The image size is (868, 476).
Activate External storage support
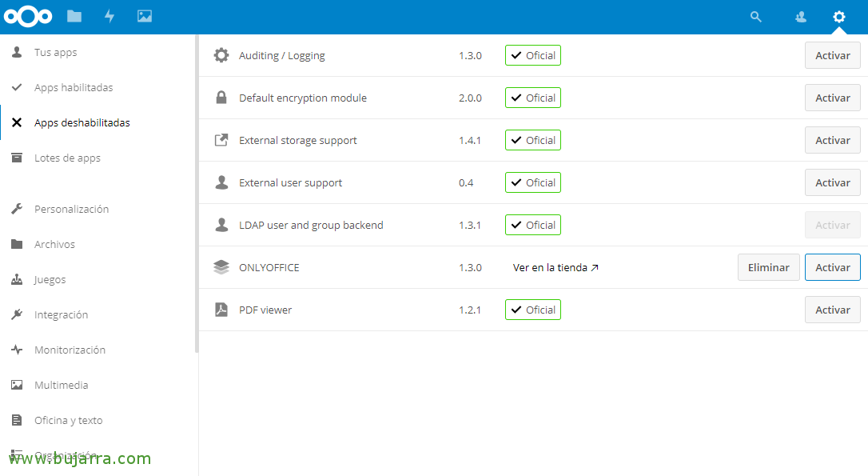[832, 141]
